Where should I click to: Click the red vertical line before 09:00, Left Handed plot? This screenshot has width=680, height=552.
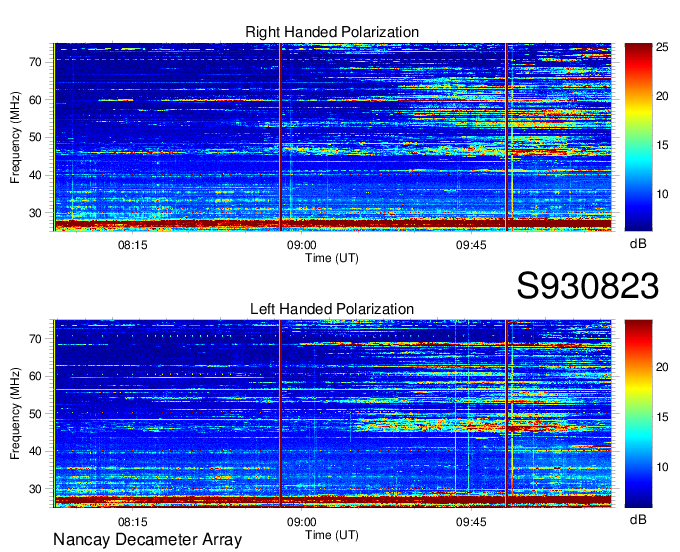click(280, 413)
